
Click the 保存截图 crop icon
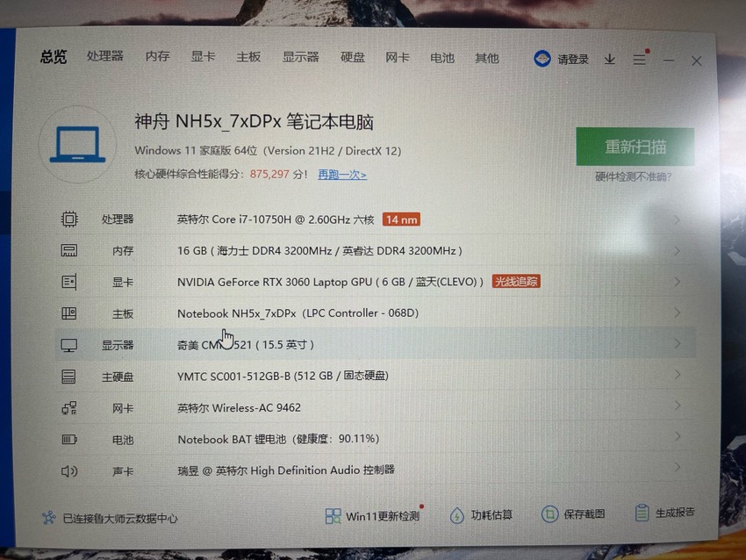point(549,513)
